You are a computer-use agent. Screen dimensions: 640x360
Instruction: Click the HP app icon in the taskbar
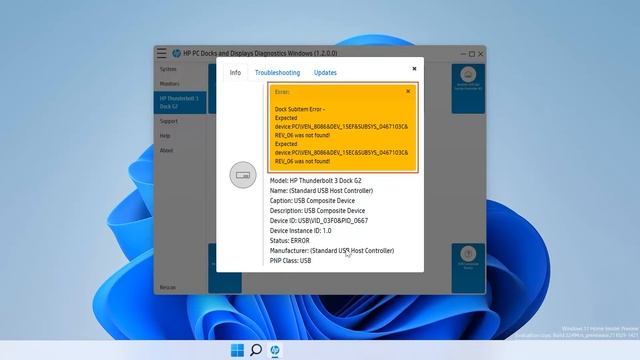[275, 350]
